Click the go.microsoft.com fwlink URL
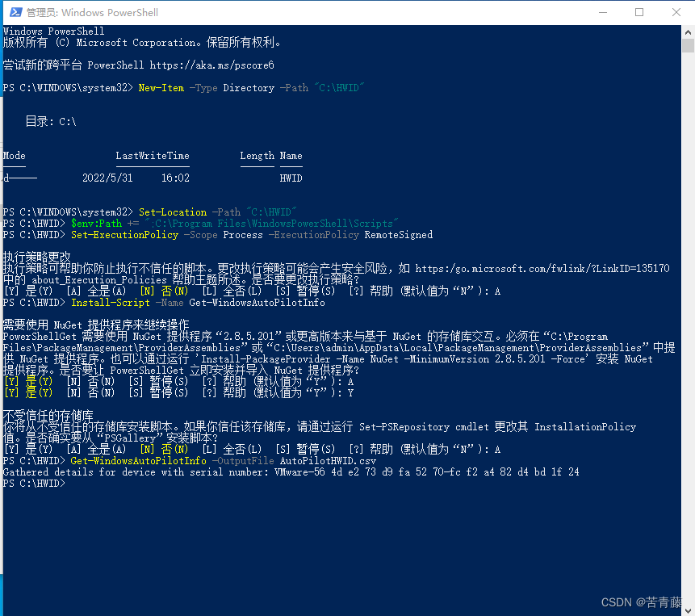Viewport: 695px width, 616px height. click(x=542, y=268)
